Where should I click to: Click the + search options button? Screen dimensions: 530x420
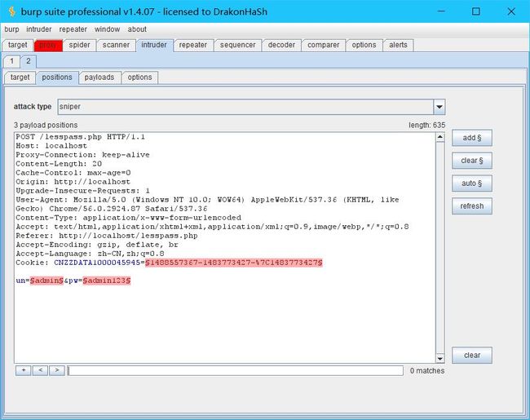click(x=24, y=370)
